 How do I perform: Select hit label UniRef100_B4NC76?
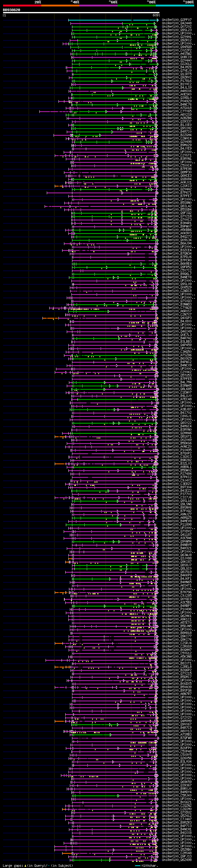point(176,105)
